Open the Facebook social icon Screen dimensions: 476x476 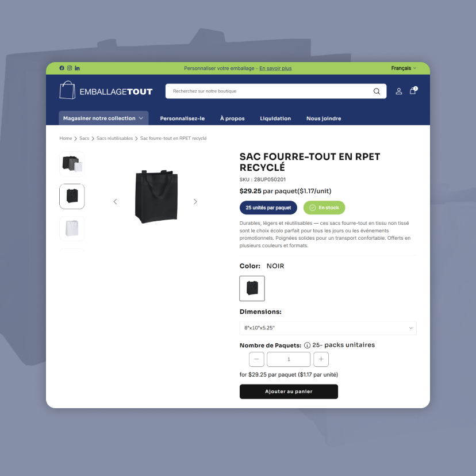[x=62, y=68]
